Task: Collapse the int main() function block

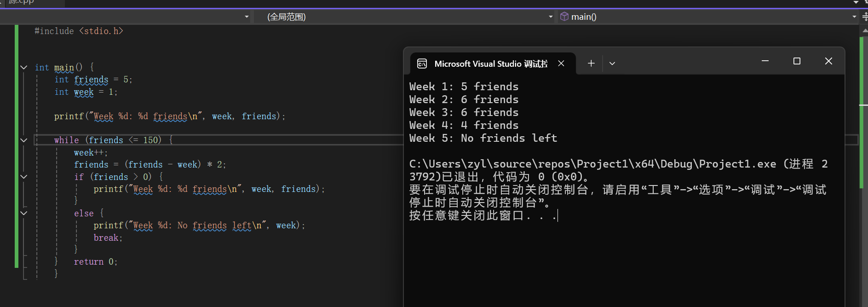Action: pos(24,68)
